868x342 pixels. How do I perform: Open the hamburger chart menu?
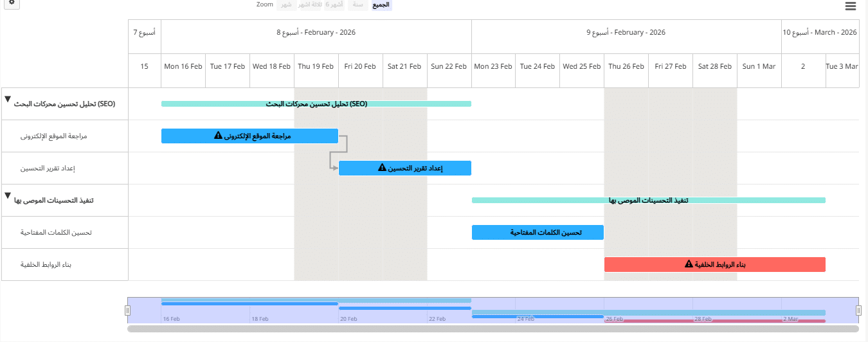[x=851, y=6]
